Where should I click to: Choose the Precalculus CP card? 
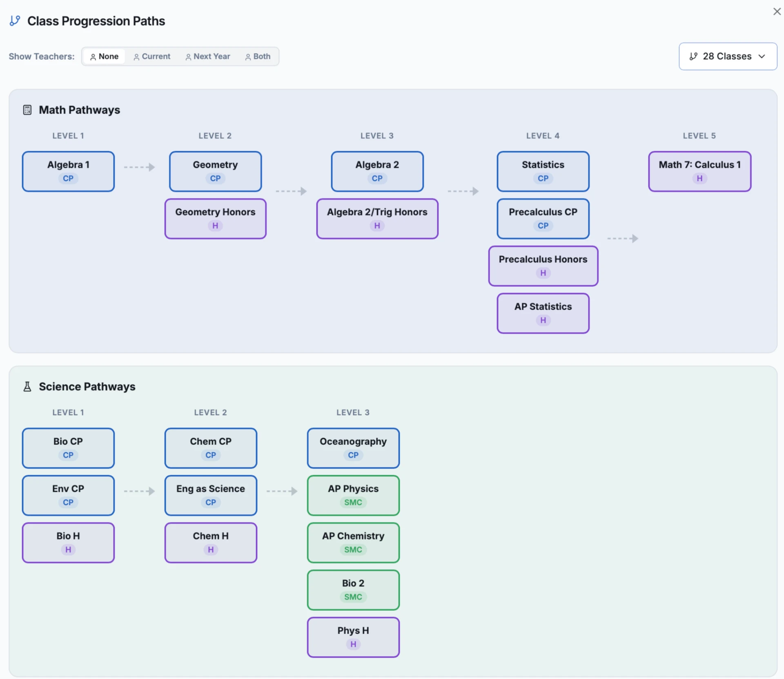543,219
